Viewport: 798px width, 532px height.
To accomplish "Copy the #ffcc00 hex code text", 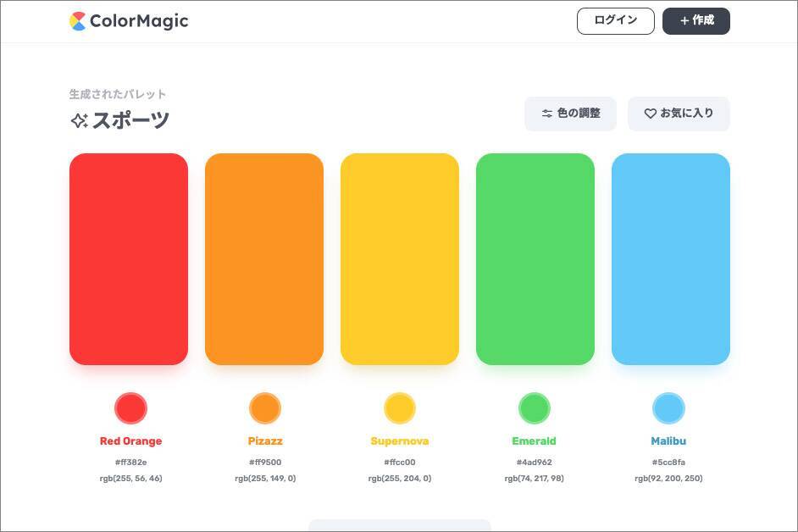I will [x=400, y=463].
